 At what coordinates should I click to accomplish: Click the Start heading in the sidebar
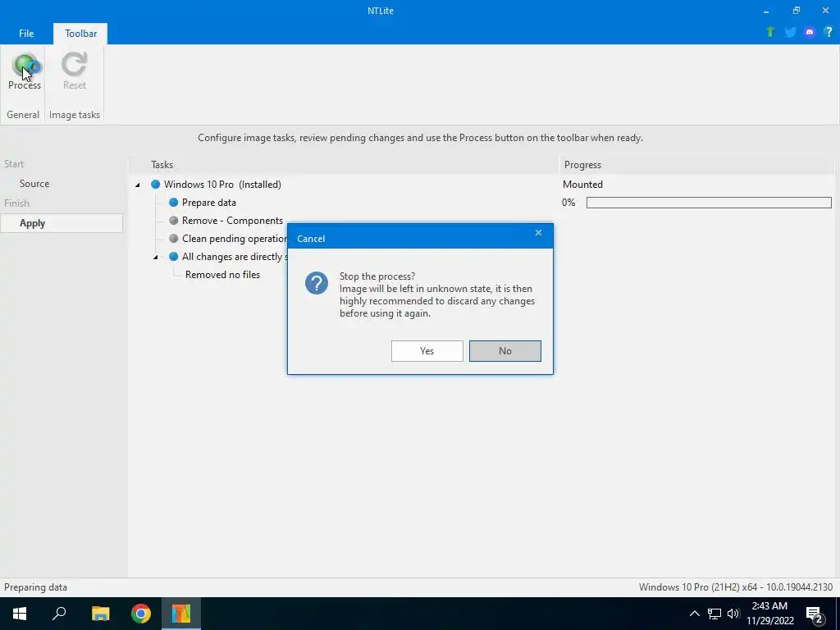(x=14, y=164)
